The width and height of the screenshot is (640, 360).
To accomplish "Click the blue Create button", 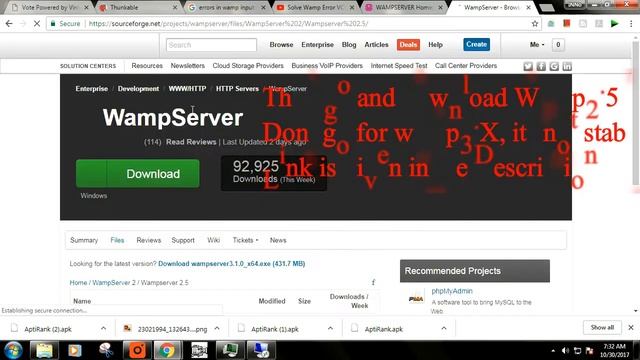I will pos(476,44).
